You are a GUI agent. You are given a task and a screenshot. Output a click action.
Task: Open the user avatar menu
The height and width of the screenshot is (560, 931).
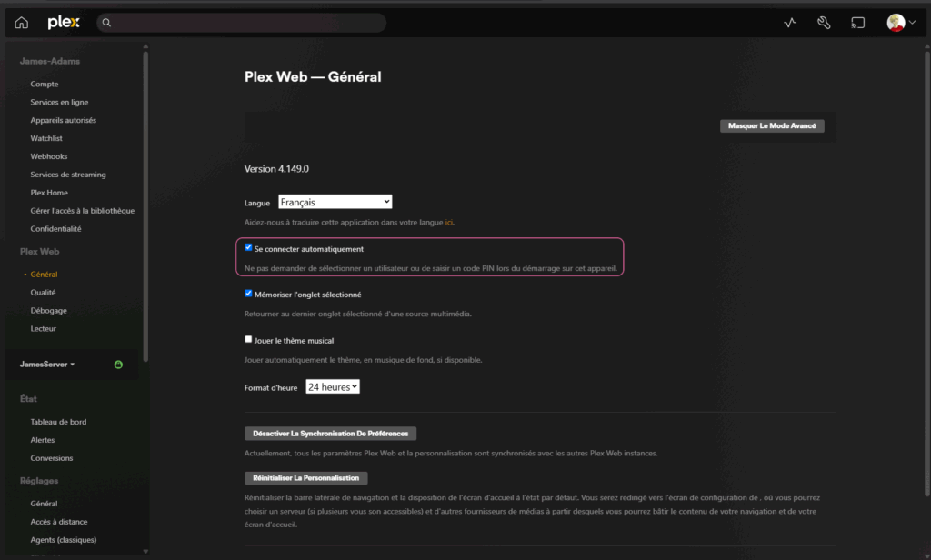coord(896,23)
